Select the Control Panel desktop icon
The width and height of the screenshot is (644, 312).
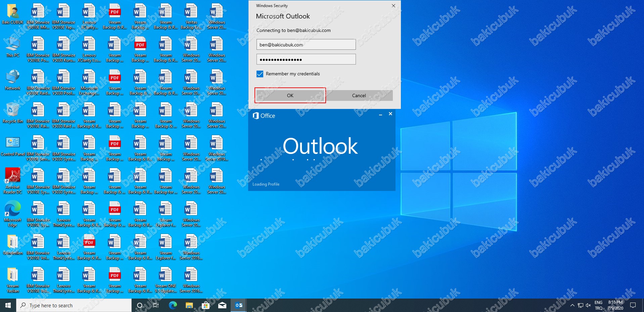[x=13, y=146]
